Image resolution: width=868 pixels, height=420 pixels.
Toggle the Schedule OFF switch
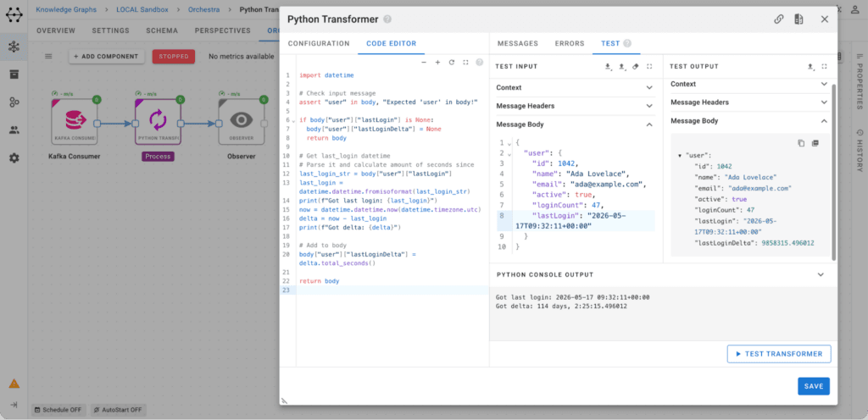(58, 410)
